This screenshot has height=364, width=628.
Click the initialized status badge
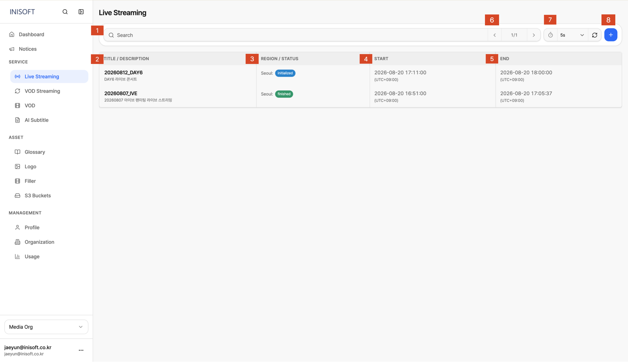[x=285, y=73]
